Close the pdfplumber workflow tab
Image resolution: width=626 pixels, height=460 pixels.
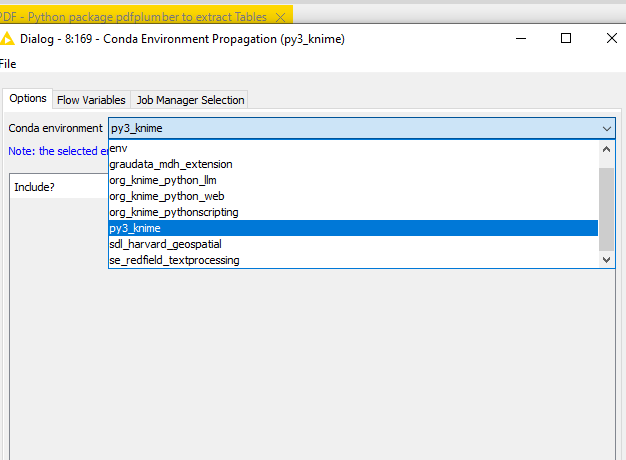[x=281, y=17]
